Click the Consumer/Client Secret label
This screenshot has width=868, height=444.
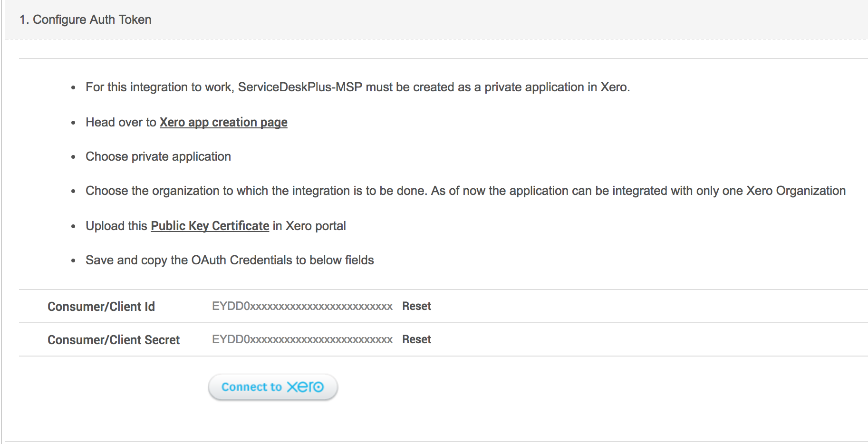point(114,340)
